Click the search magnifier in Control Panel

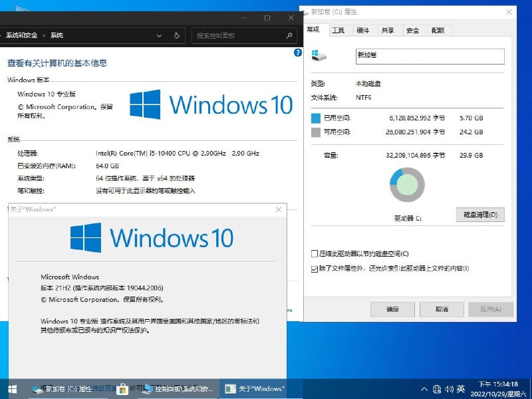click(x=288, y=35)
